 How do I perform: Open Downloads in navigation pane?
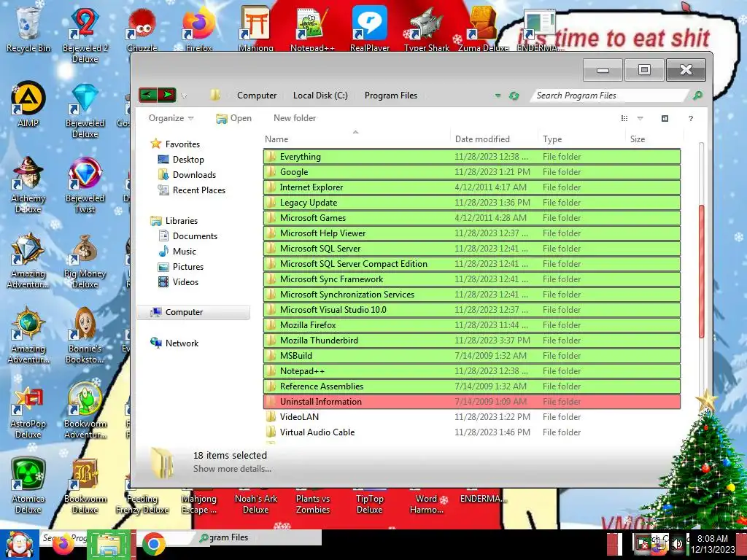click(187, 175)
